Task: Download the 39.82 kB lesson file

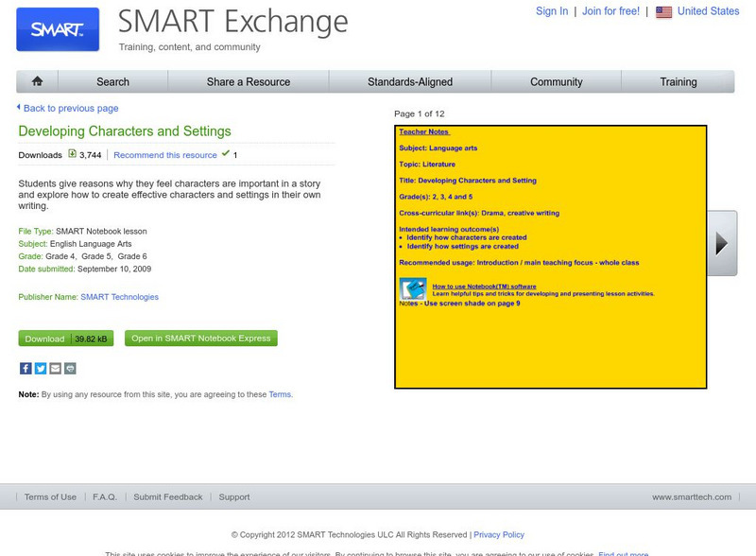Action: [x=66, y=339]
